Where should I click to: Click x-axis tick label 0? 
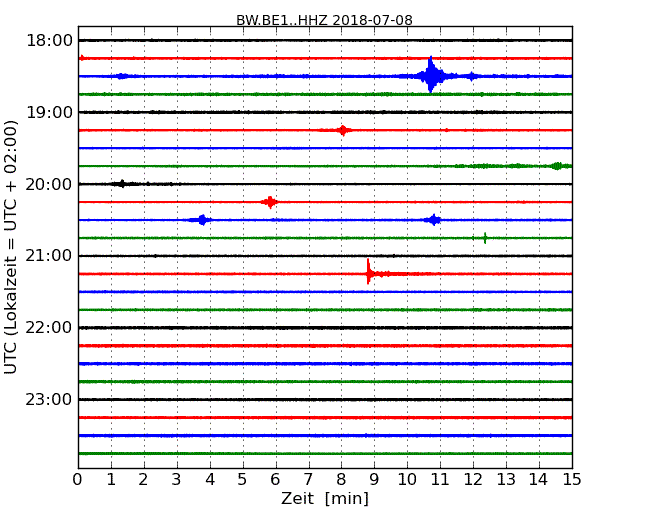point(78,480)
